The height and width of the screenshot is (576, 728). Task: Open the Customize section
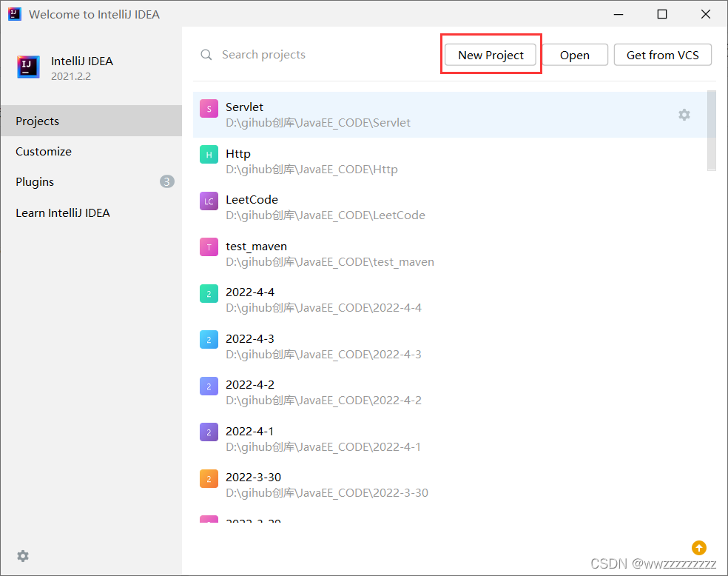point(91,152)
